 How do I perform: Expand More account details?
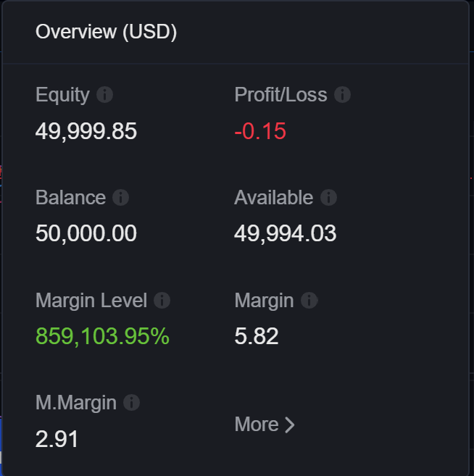265,425
